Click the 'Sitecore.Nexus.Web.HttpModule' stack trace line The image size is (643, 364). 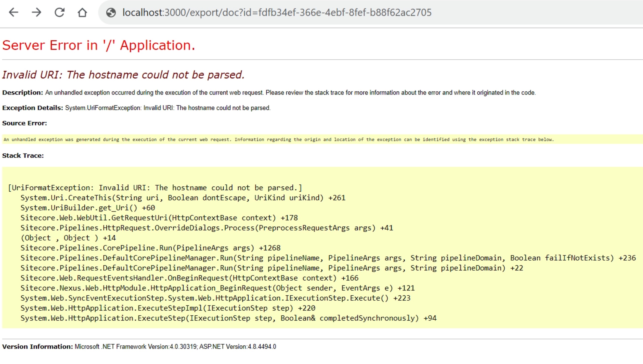pyautogui.click(x=218, y=288)
